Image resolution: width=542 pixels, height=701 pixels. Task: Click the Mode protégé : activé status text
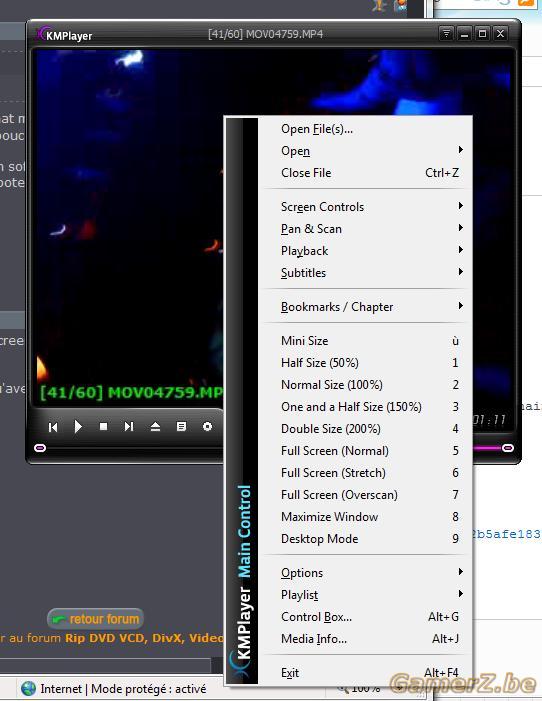tap(148, 689)
